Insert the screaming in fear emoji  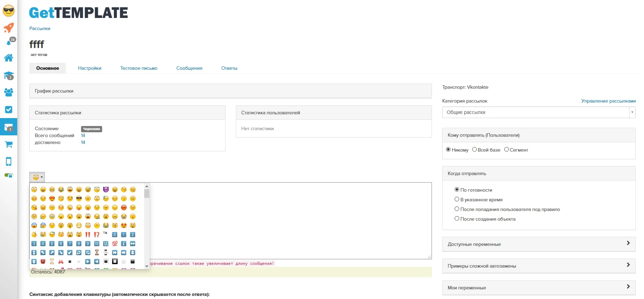click(34, 225)
